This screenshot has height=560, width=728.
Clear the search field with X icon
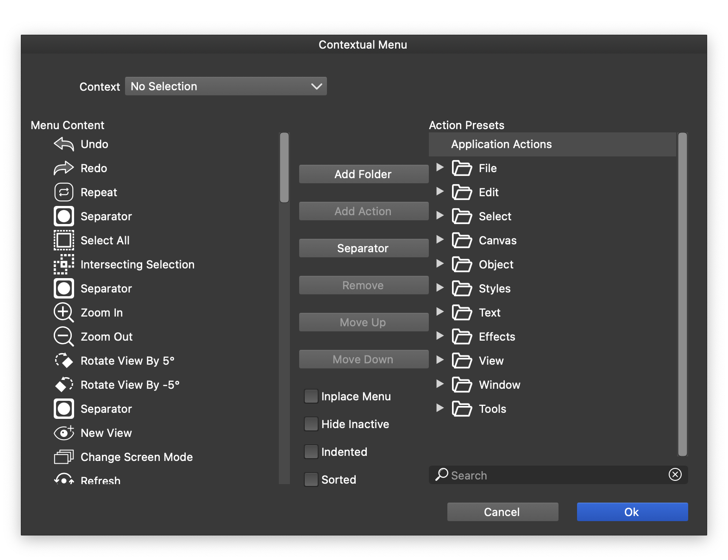tap(675, 474)
